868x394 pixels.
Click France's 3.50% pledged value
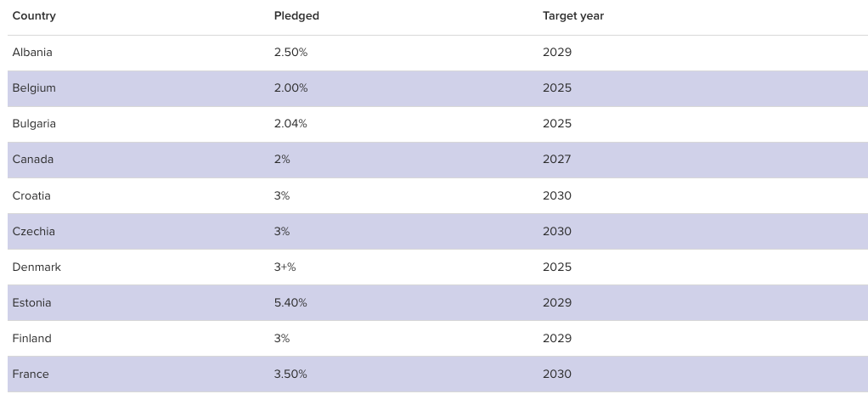point(290,374)
